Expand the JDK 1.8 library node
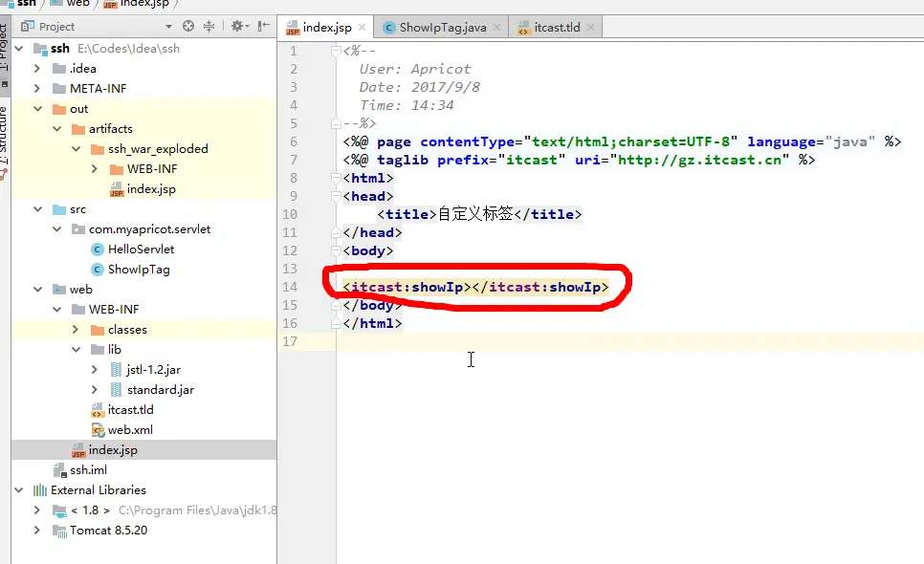 (x=37, y=510)
